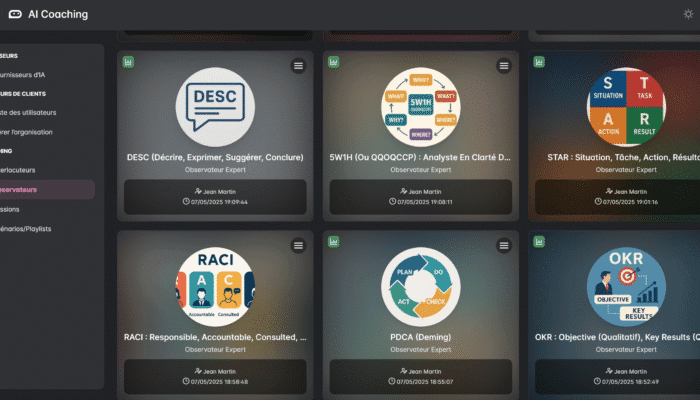Click the OKR observer card title
Screen dimensions: 700x400
point(620,337)
